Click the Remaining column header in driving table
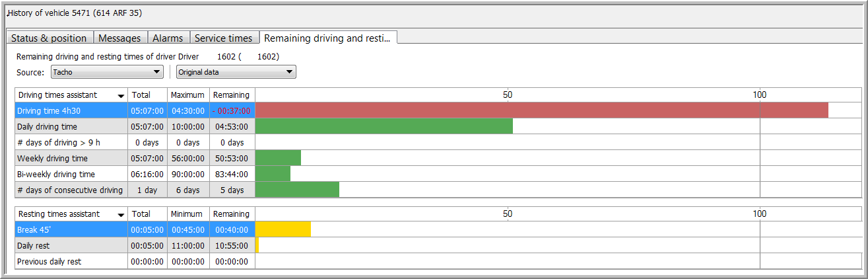 click(231, 95)
